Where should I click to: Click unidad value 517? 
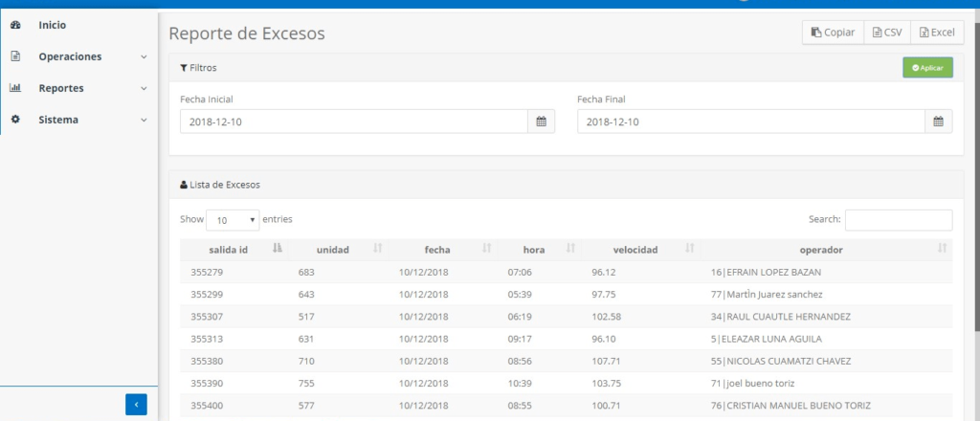[306, 317]
